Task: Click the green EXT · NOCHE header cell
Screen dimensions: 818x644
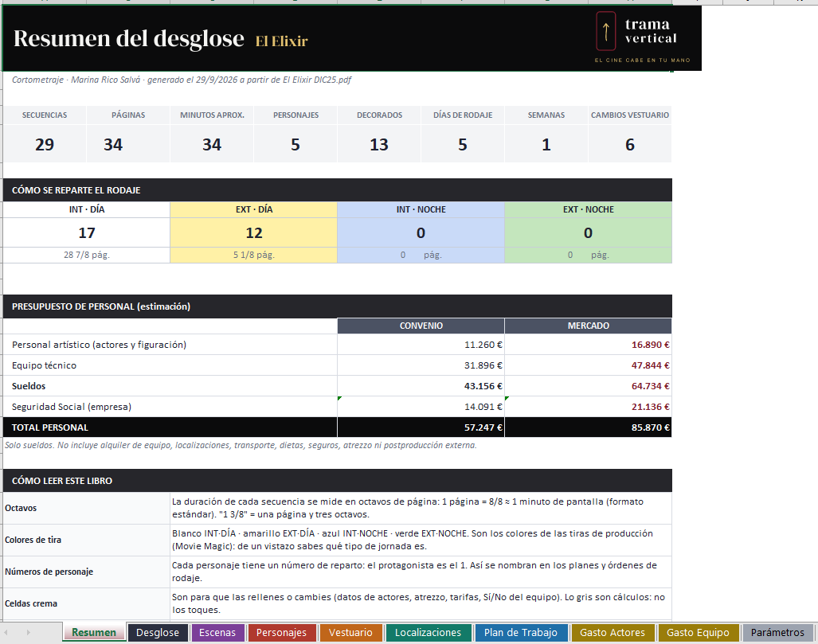Action: (x=588, y=209)
